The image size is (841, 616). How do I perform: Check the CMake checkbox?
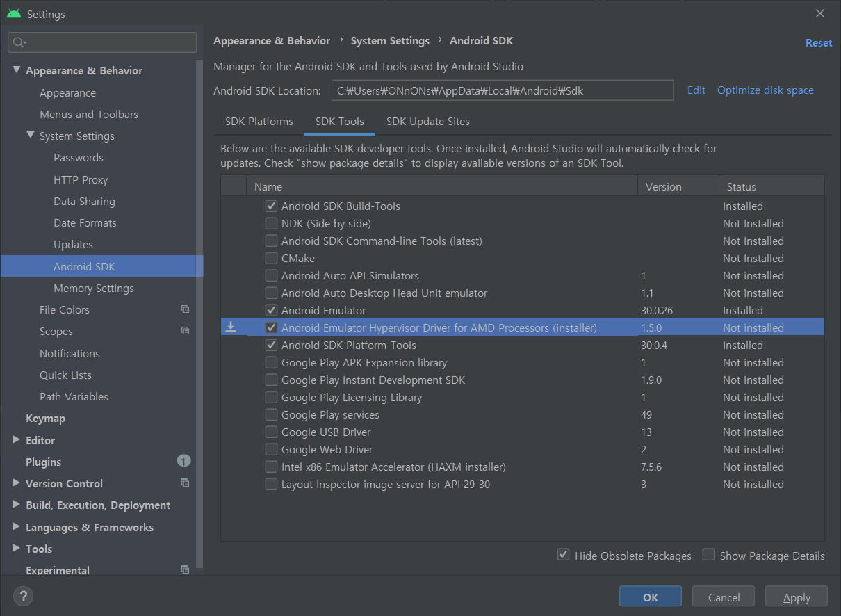pyautogui.click(x=271, y=258)
